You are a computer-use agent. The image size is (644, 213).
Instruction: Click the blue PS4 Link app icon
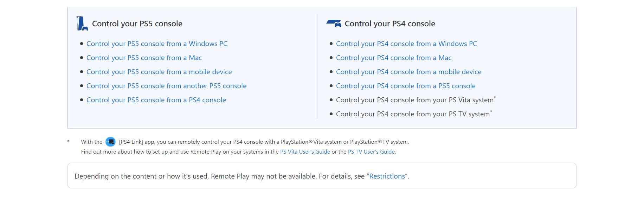pyautogui.click(x=110, y=142)
